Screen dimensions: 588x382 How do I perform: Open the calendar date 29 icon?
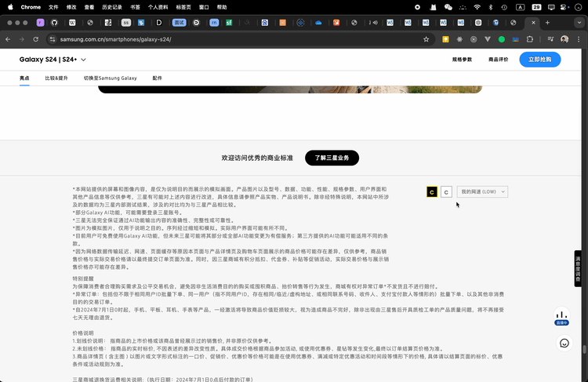536,7
